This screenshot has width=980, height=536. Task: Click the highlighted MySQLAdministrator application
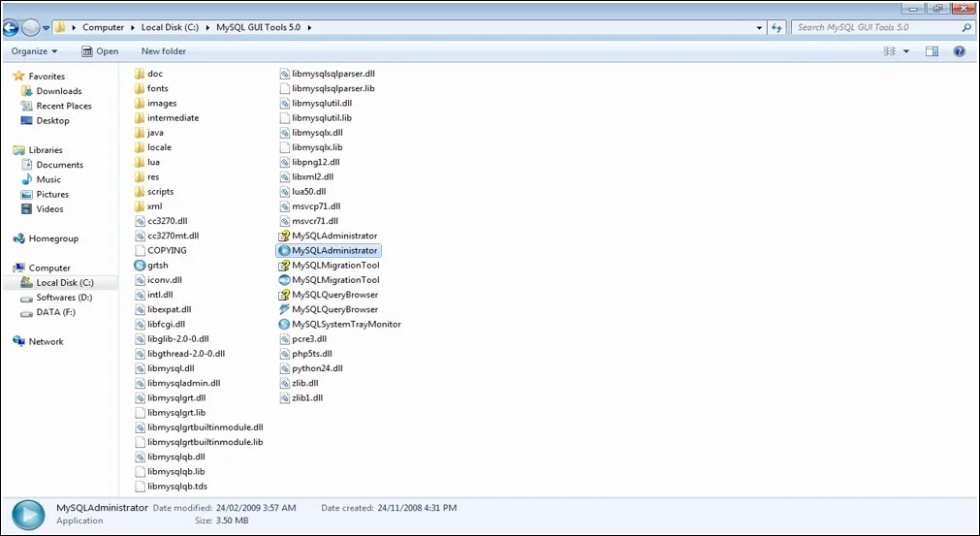329,250
